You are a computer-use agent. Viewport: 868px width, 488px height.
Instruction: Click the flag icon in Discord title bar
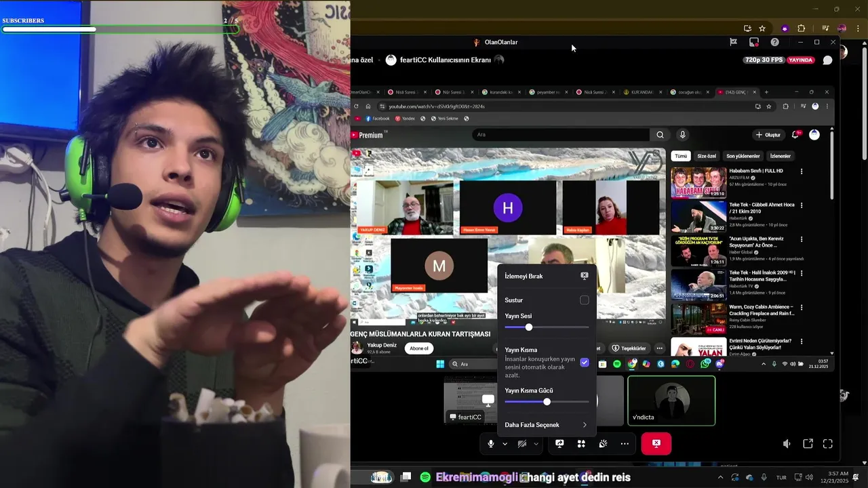(733, 42)
